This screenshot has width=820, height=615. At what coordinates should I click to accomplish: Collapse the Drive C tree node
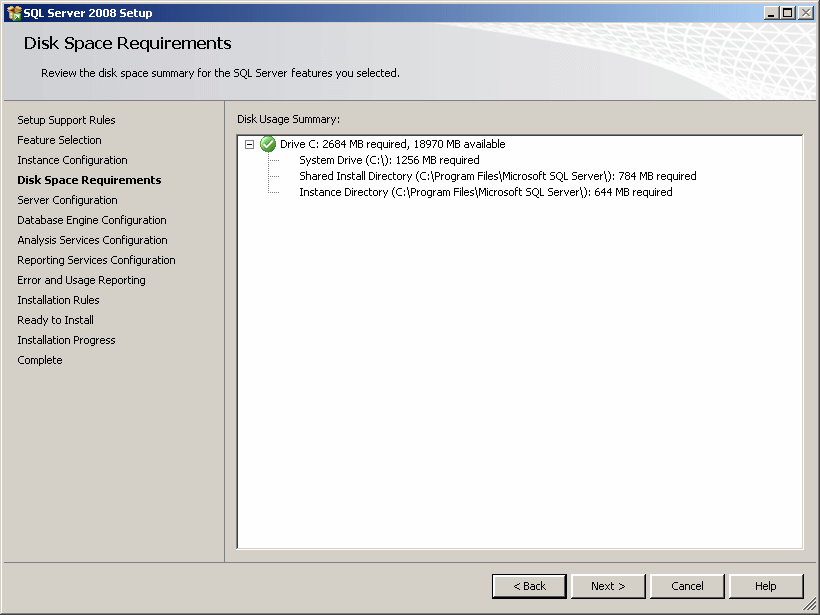(249, 144)
